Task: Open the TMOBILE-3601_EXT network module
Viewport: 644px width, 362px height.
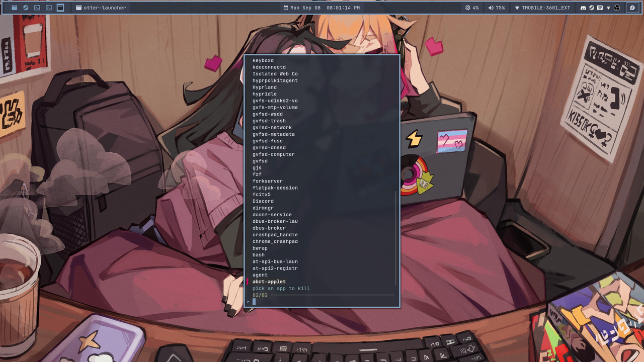Action: pyautogui.click(x=542, y=8)
